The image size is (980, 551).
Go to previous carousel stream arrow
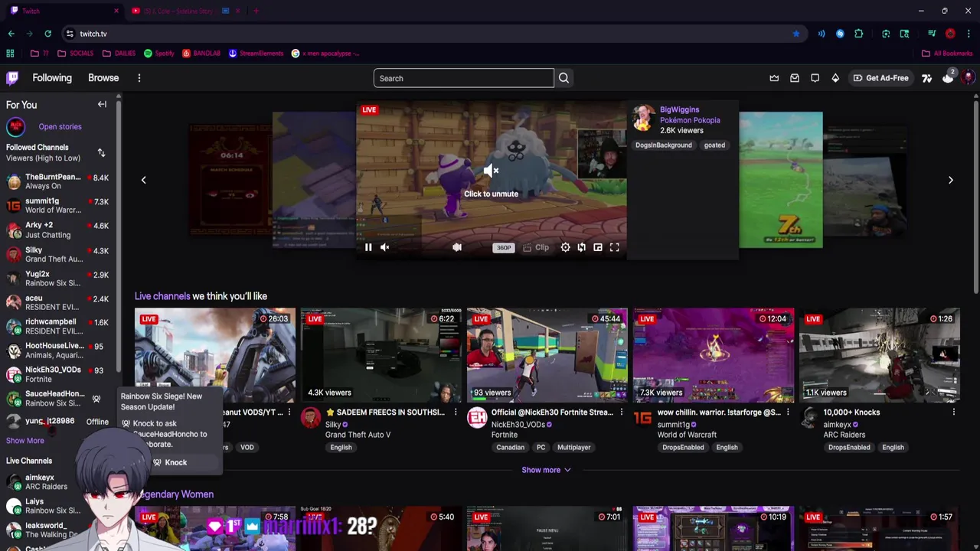click(143, 180)
